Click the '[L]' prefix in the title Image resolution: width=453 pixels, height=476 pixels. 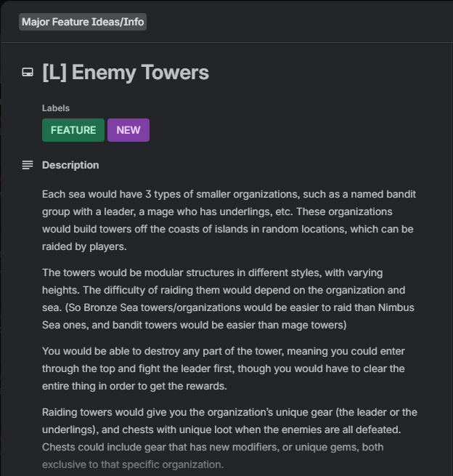pos(54,73)
